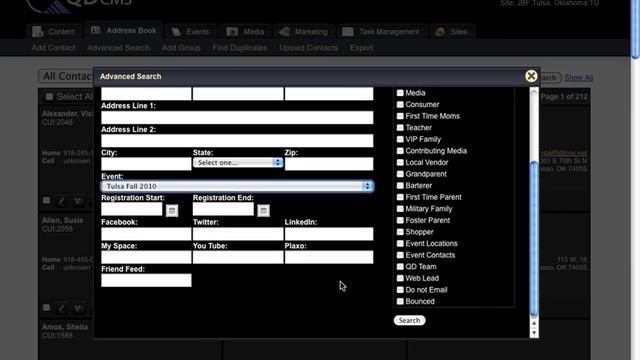Click the Media tab icon
640x360 pixels.
point(232,32)
